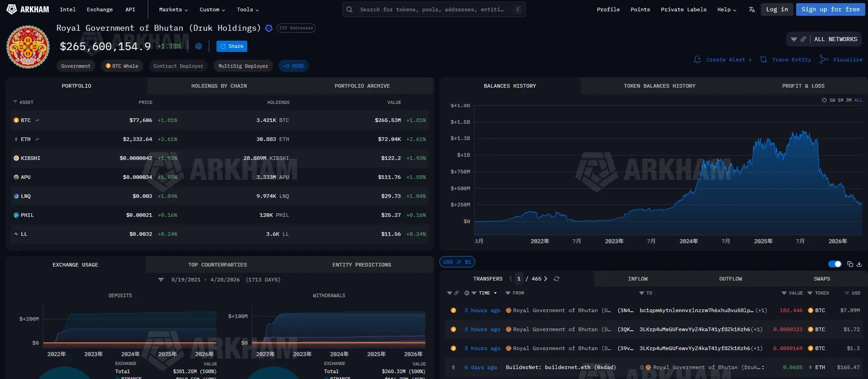Select the ALL chart time range
The height and width of the screenshot is (379, 868).
pyautogui.click(x=858, y=100)
